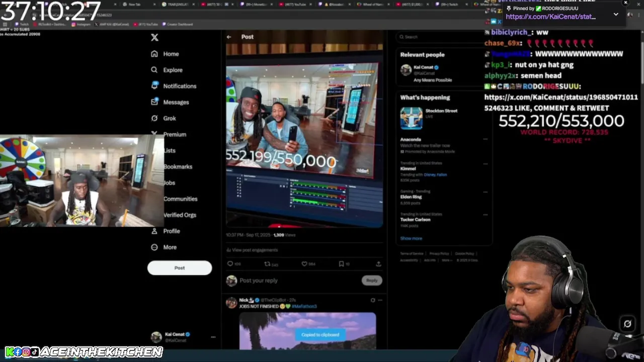644x362 pixels.
Task: Click the repost icon on post
Action: click(268, 263)
